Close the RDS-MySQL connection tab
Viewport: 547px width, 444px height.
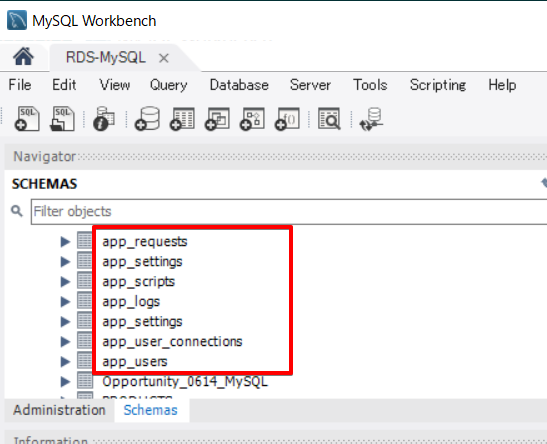coord(164,58)
